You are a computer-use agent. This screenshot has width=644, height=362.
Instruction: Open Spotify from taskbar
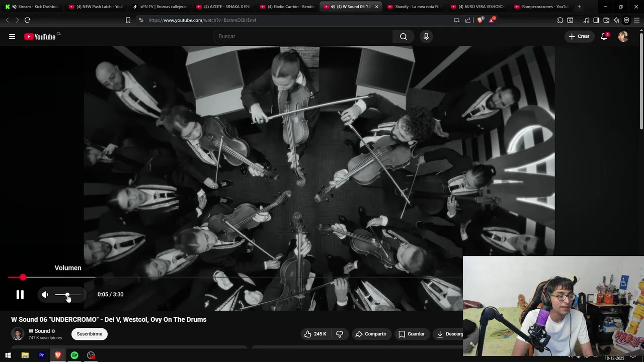pyautogui.click(x=74, y=355)
